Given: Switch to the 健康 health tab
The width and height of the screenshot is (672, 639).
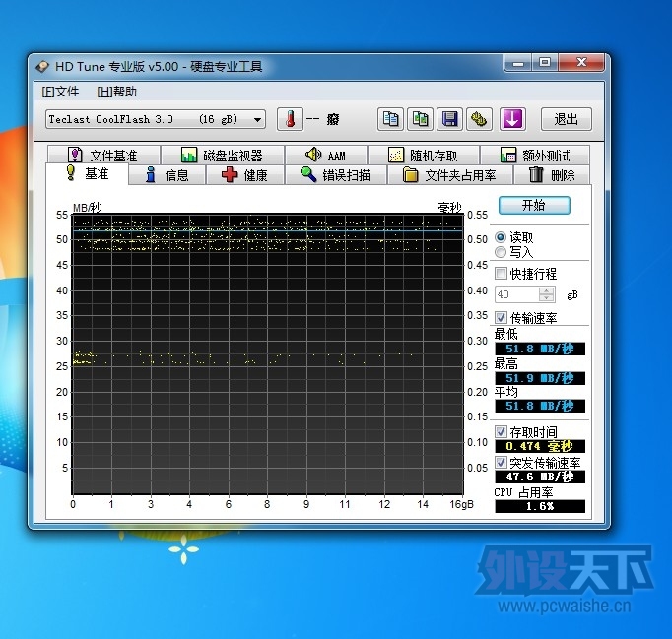Looking at the screenshot, I should tap(245, 175).
